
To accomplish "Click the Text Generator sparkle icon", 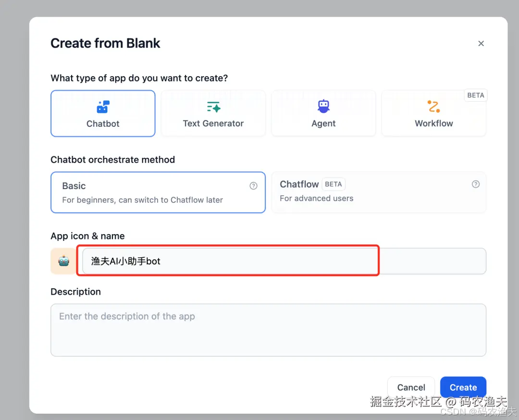I will tap(213, 107).
